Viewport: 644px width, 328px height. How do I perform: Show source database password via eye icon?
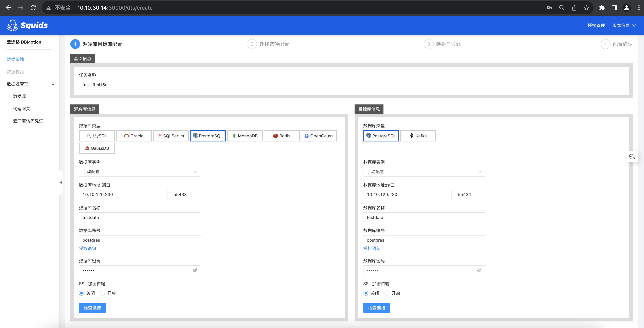(195, 270)
